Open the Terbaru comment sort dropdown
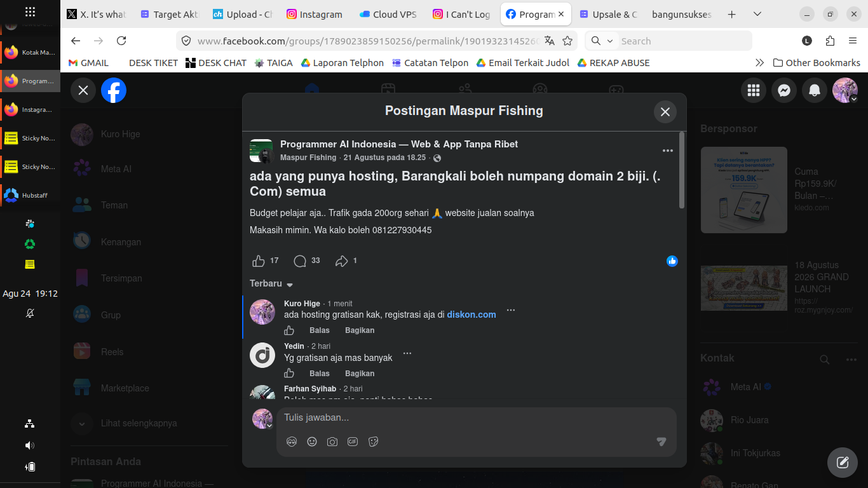868x488 pixels. (x=271, y=283)
